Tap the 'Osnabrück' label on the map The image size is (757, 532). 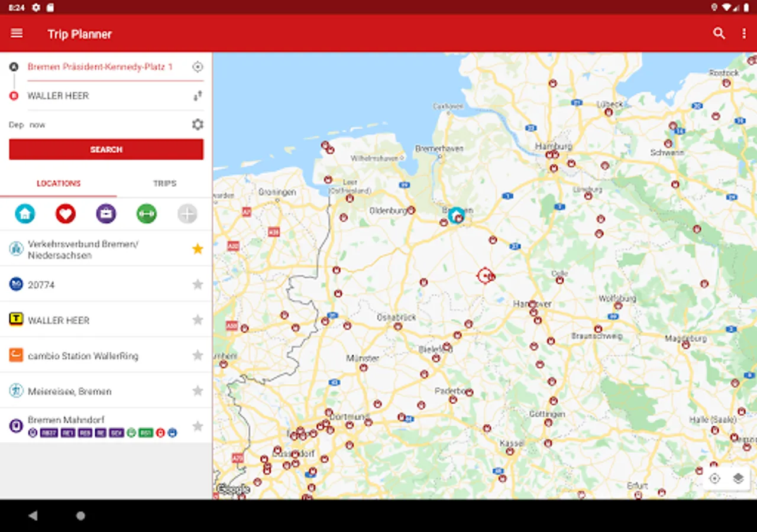pos(397,317)
